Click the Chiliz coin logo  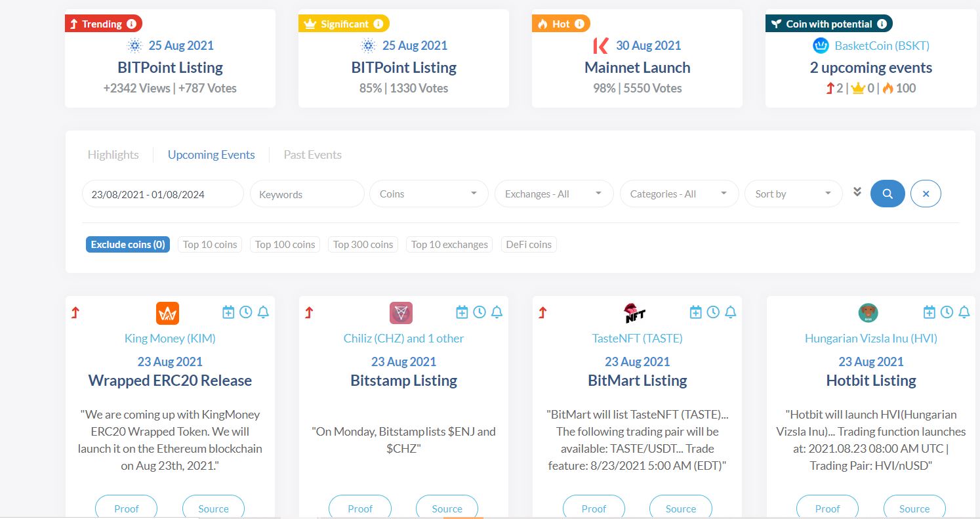click(401, 313)
